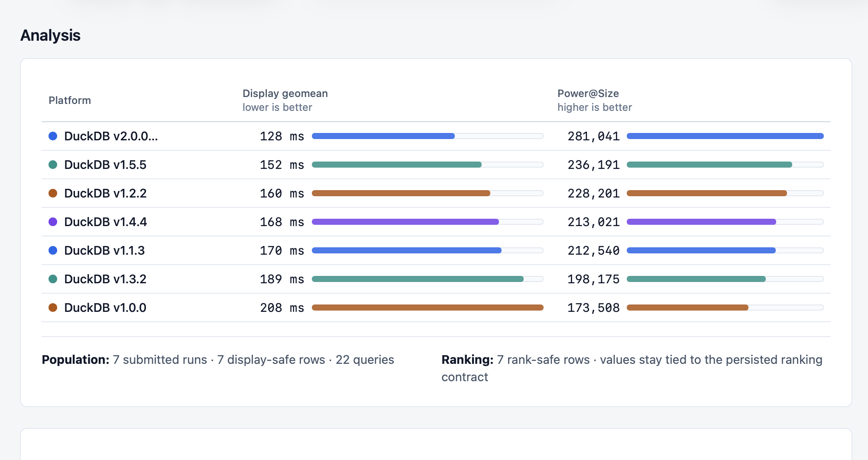
Task: Click the "Ranking:" summary label
Action: (x=467, y=360)
